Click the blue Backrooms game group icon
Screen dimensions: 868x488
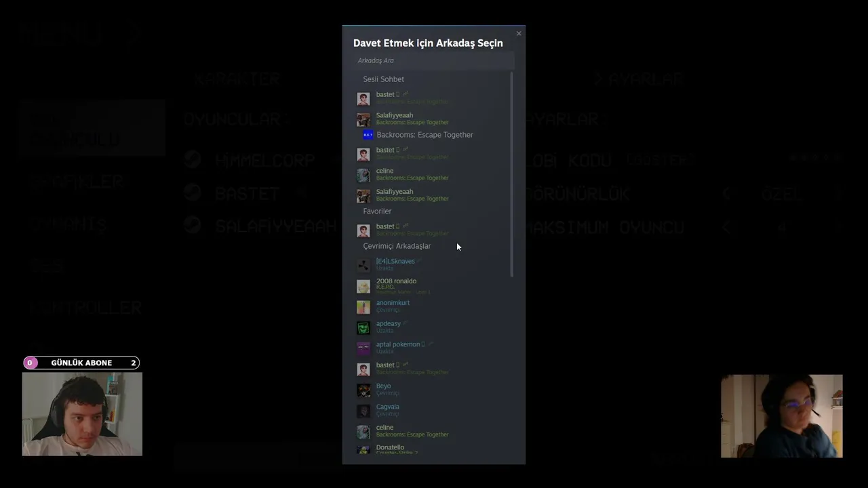(368, 135)
